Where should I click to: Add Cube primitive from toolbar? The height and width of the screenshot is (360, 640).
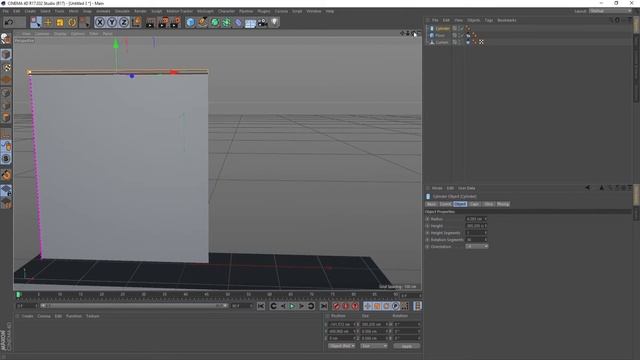190,22
